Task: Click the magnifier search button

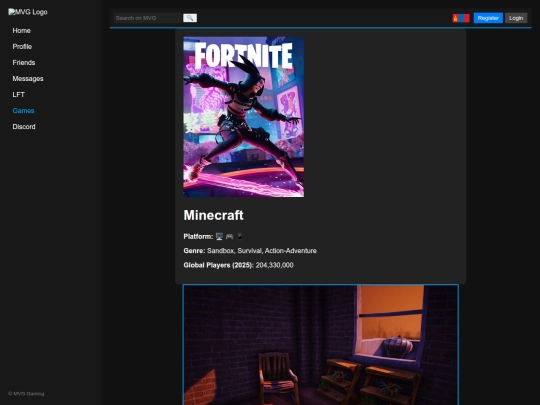Action: [x=190, y=18]
